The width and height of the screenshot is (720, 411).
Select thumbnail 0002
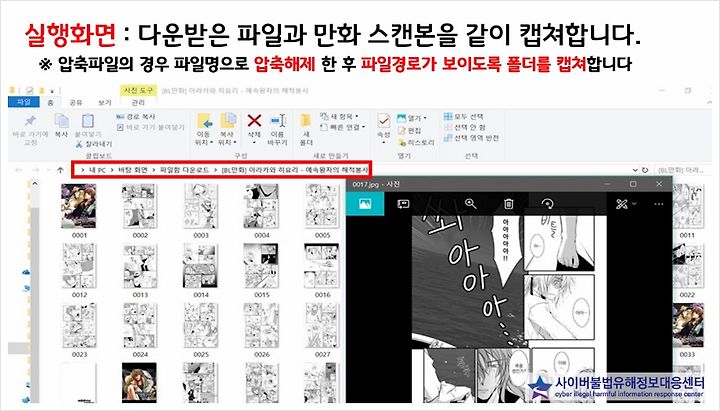(140, 206)
